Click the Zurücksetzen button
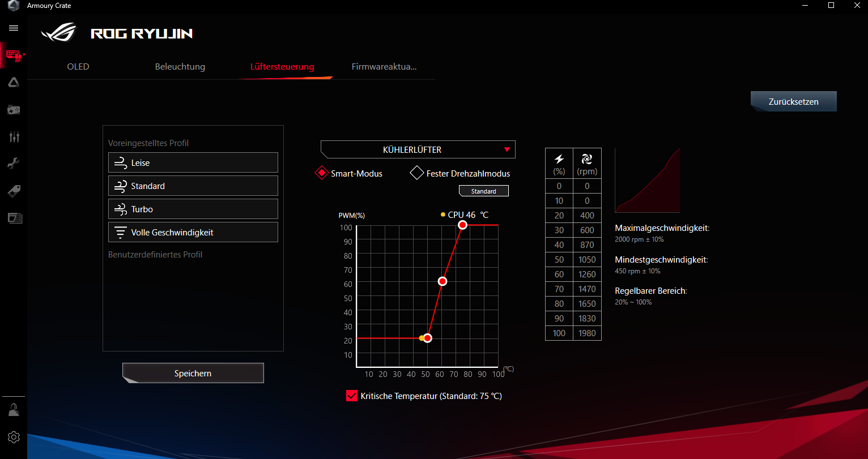 (794, 102)
